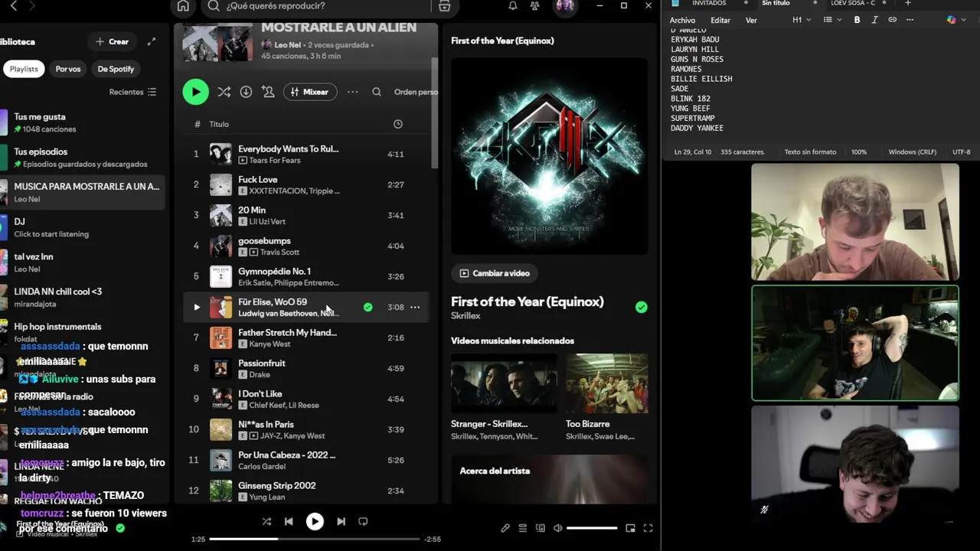The image size is (980, 551).
Task: Select the Playlists filter chip
Action: pyautogui.click(x=24, y=69)
